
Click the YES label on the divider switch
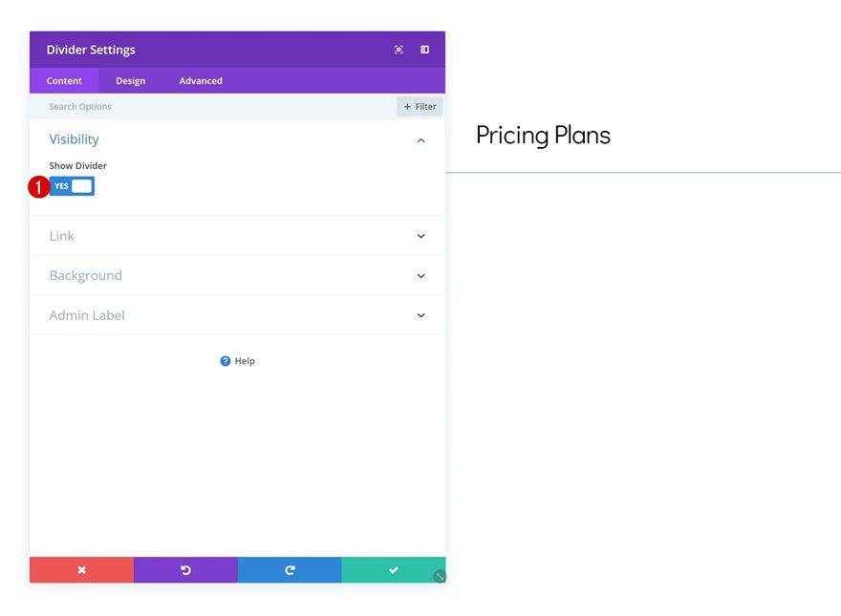pyautogui.click(x=60, y=185)
